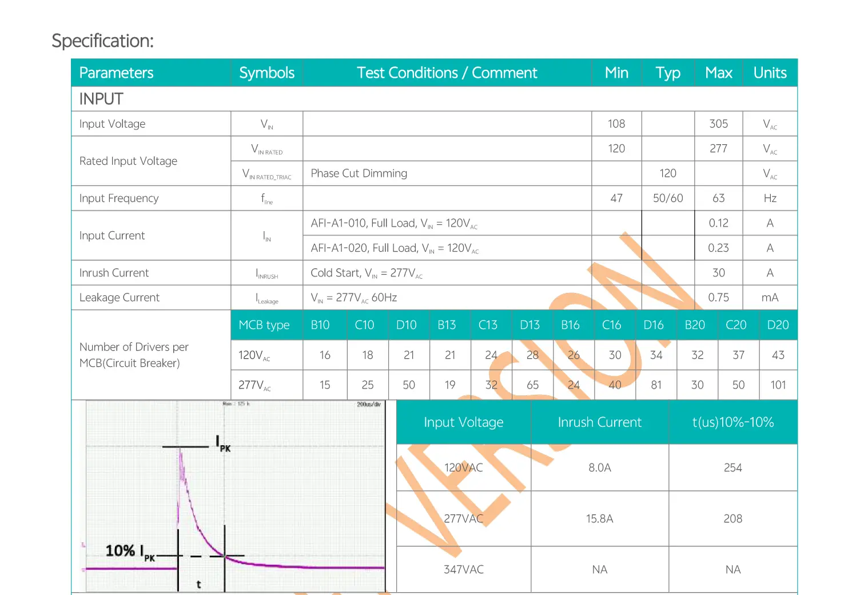This screenshot has height=595, width=868.
Task: Select the INPUT section row label
Action: point(101,99)
